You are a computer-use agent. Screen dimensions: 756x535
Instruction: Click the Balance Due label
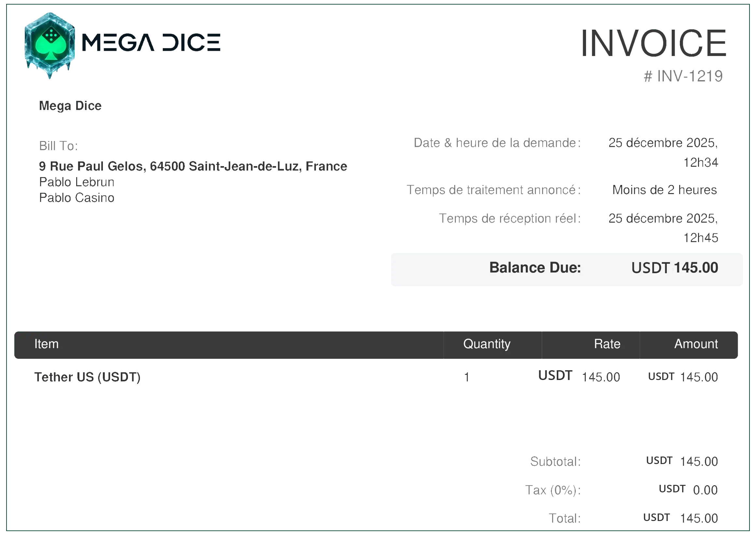point(535,268)
